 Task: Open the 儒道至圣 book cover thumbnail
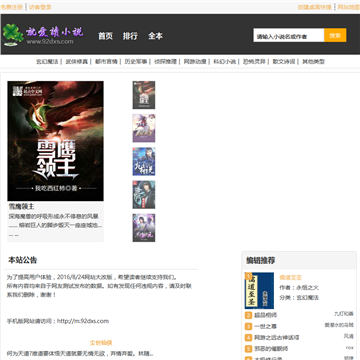coord(259,291)
